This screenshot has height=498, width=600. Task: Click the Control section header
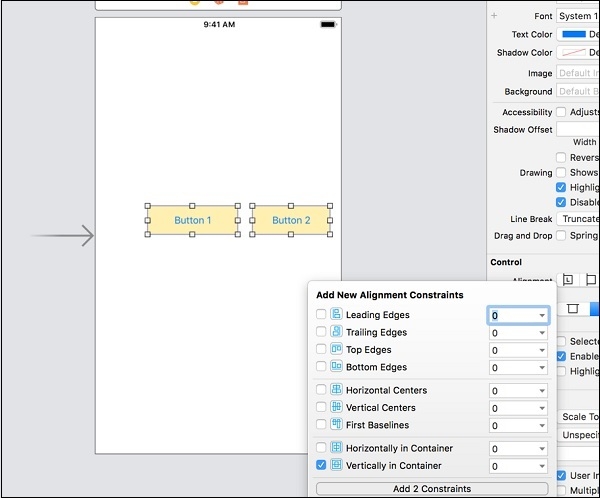point(506,262)
